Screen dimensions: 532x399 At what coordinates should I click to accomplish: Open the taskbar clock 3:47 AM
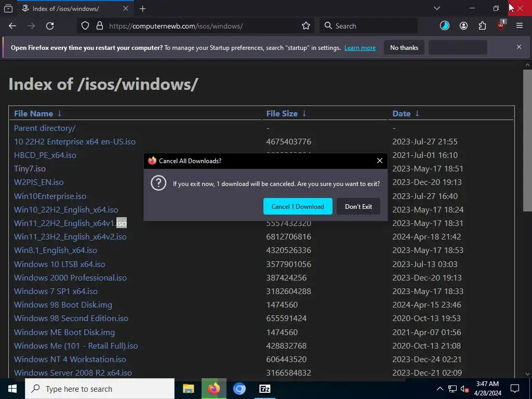487,389
